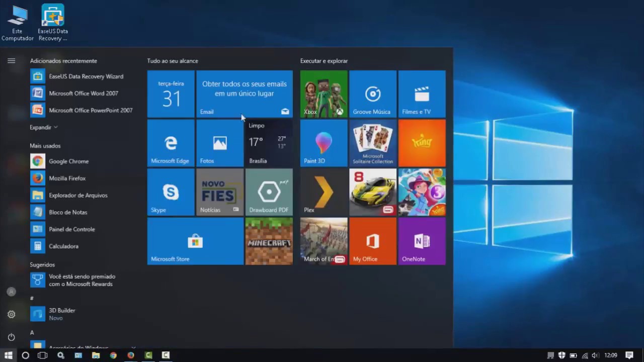Screen dimensions: 644x362
Task: Click the '#' letter index header
Action: (32, 298)
